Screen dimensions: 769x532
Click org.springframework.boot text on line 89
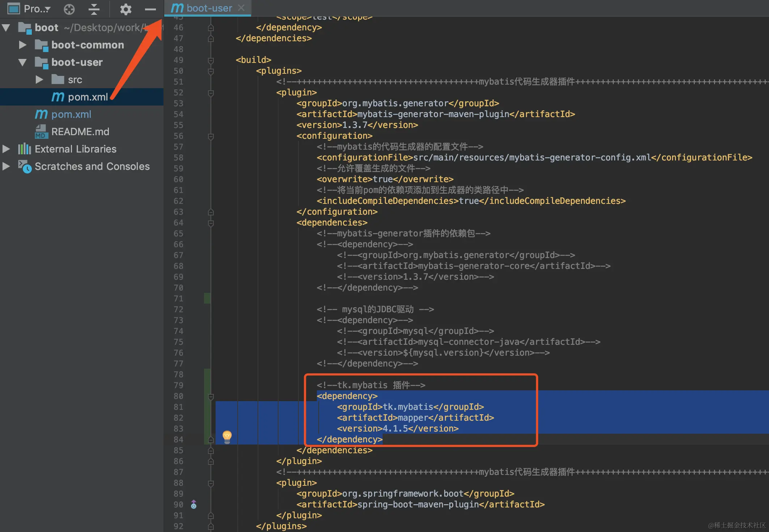point(403,494)
